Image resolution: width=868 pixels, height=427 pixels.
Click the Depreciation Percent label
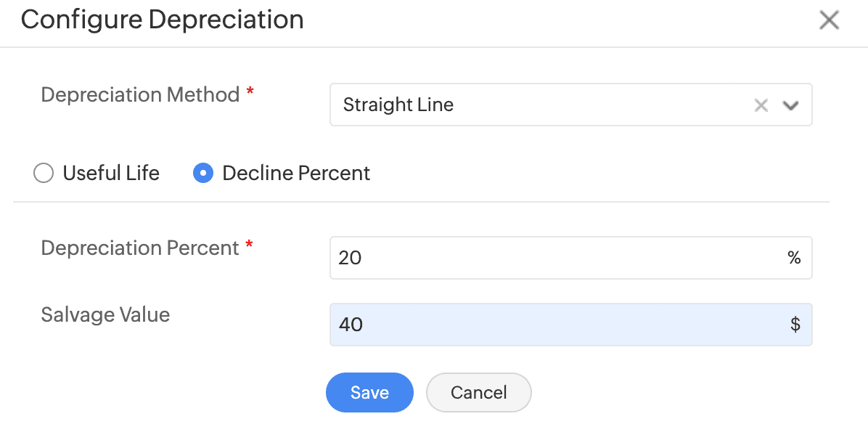(x=140, y=248)
